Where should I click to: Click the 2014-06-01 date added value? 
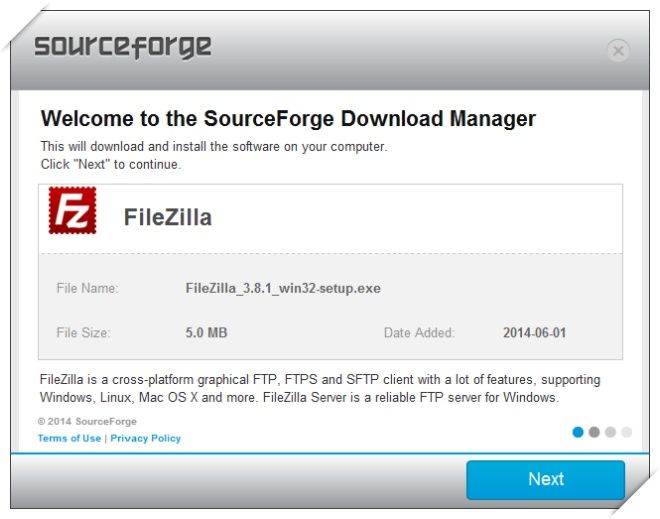[x=535, y=333]
